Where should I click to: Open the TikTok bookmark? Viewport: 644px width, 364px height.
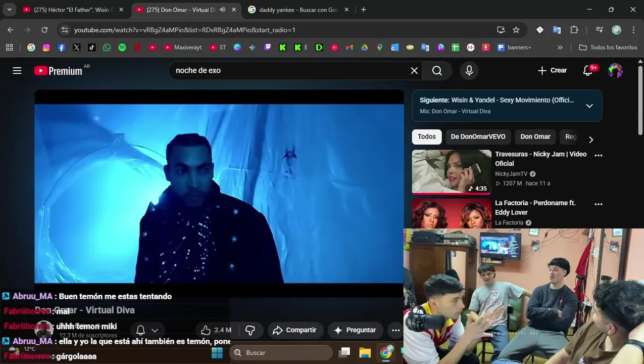92,48
